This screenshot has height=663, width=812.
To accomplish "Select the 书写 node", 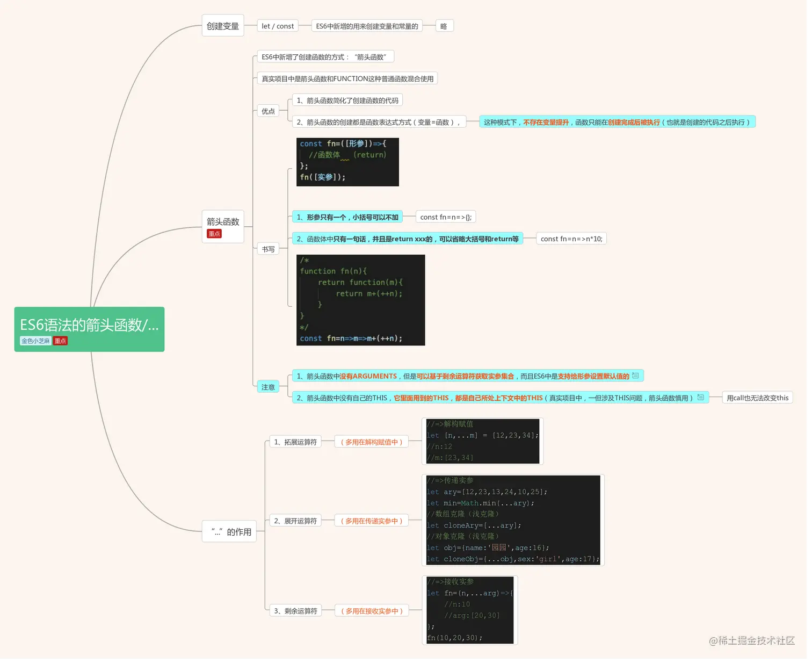I will (x=268, y=249).
